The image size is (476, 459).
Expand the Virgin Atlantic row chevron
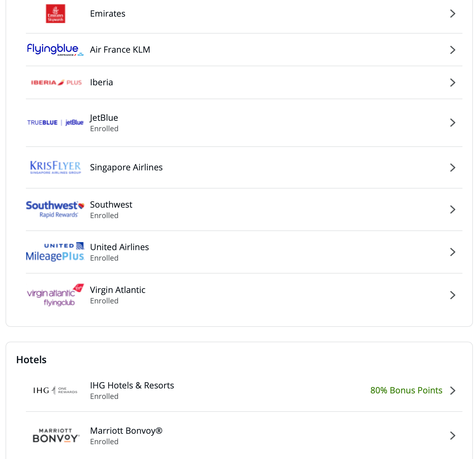(x=452, y=295)
